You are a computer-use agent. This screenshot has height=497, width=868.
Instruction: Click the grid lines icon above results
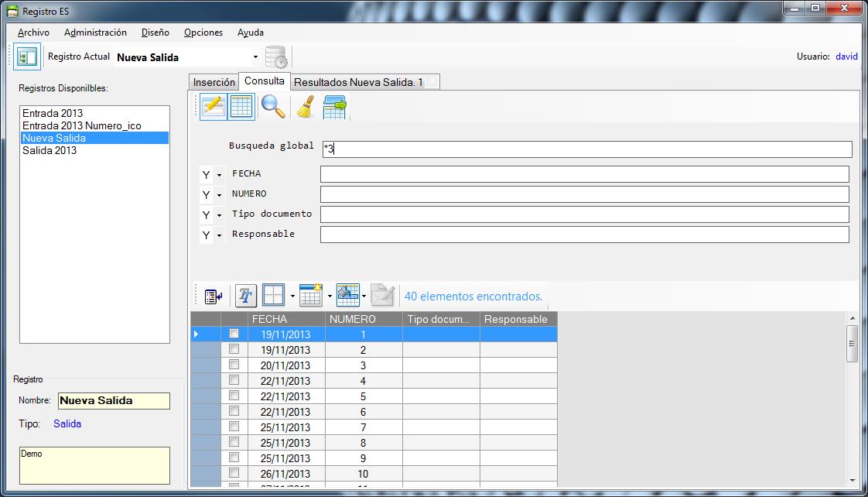(273, 296)
